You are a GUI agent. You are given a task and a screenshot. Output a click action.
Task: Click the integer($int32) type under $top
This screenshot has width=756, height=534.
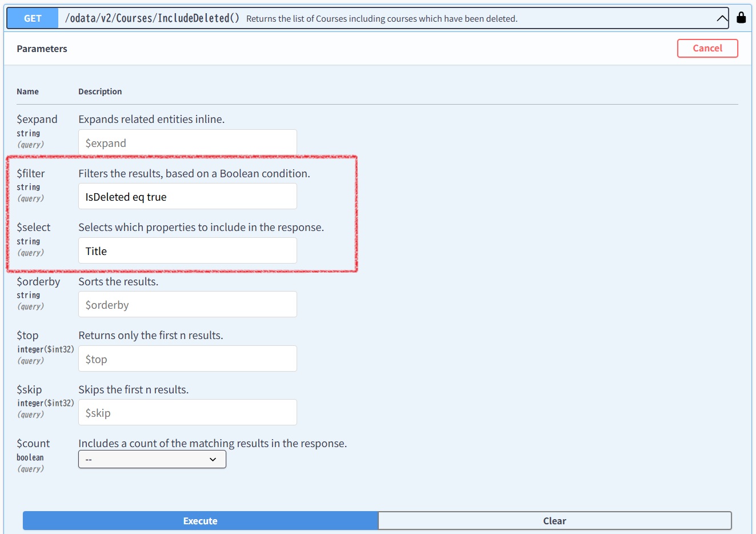tap(46, 349)
